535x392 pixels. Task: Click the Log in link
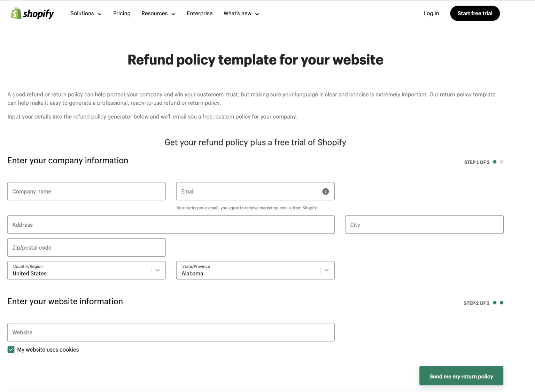(431, 13)
